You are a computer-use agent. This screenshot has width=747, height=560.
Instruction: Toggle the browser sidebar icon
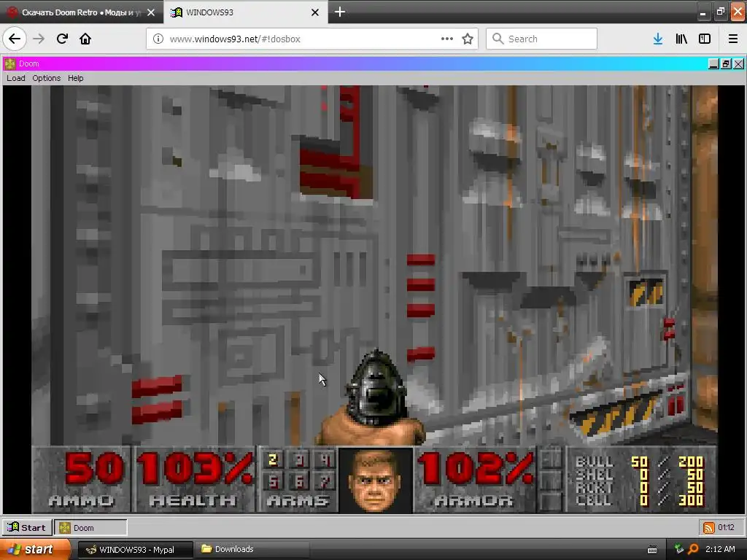click(x=705, y=39)
